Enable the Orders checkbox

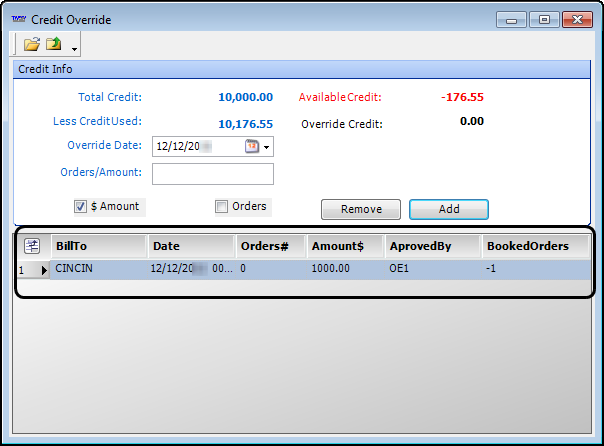coord(221,206)
